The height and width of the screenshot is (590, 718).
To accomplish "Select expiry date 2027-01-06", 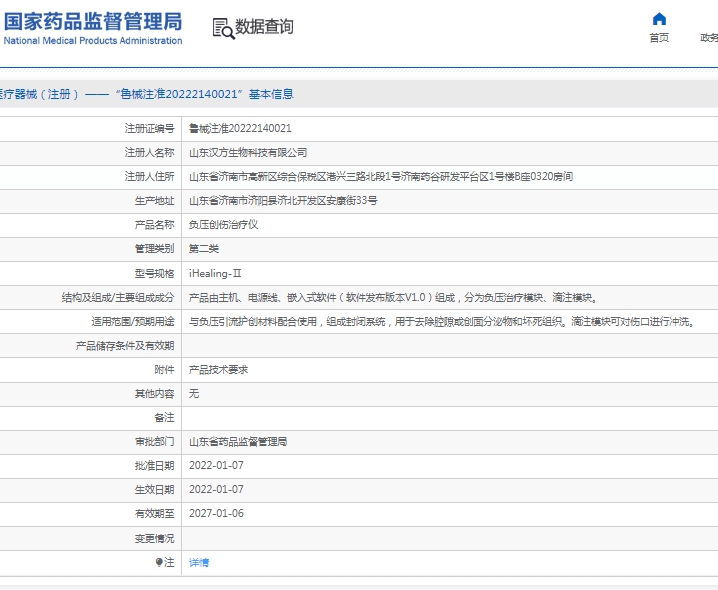I will [x=216, y=514].
